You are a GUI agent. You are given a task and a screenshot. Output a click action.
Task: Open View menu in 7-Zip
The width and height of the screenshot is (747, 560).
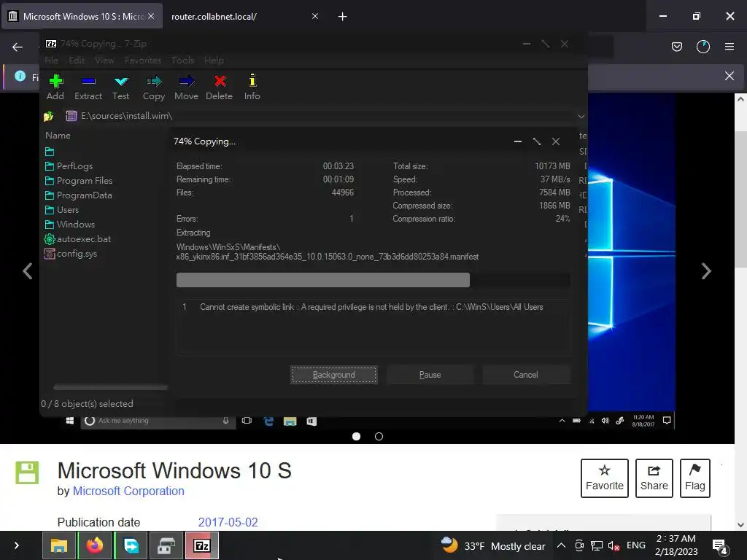click(x=104, y=60)
